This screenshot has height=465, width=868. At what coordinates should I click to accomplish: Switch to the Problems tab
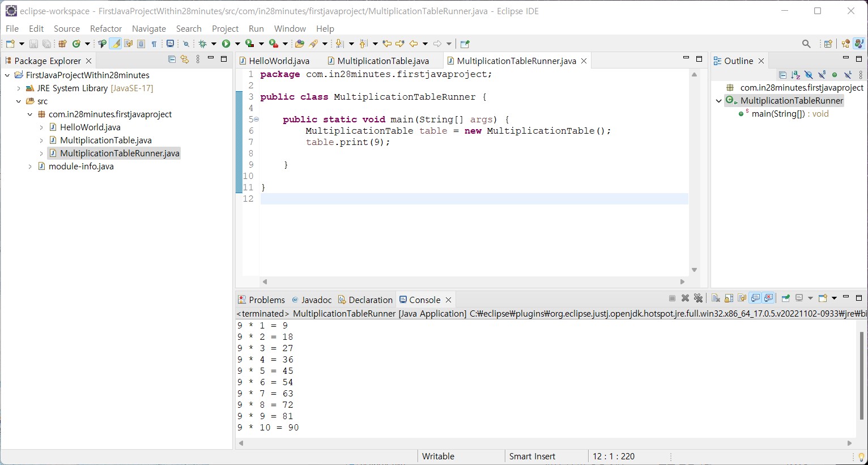pos(262,300)
